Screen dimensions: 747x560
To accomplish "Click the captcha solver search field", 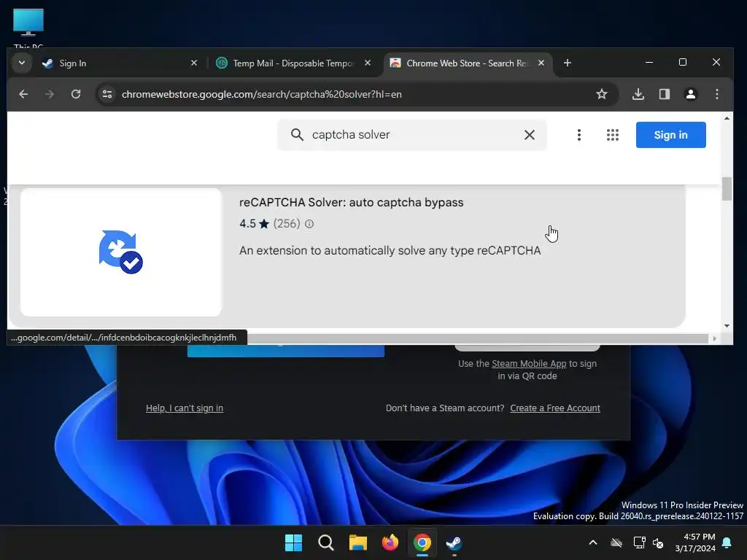I will point(412,135).
